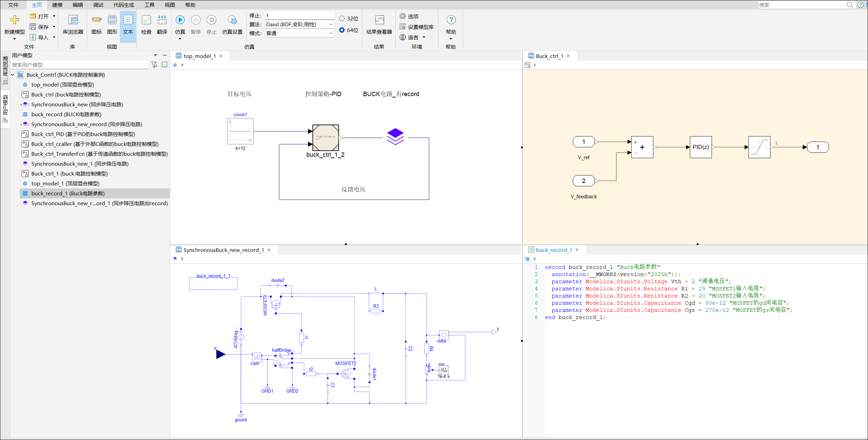
Task: Open the 代码生成 menu
Action: tap(124, 5)
